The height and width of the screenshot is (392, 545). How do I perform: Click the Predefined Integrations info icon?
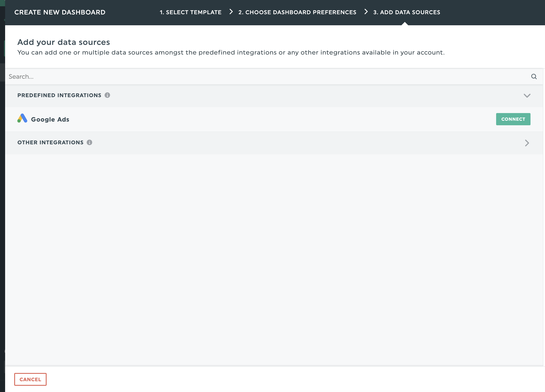click(x=107, y=95)
